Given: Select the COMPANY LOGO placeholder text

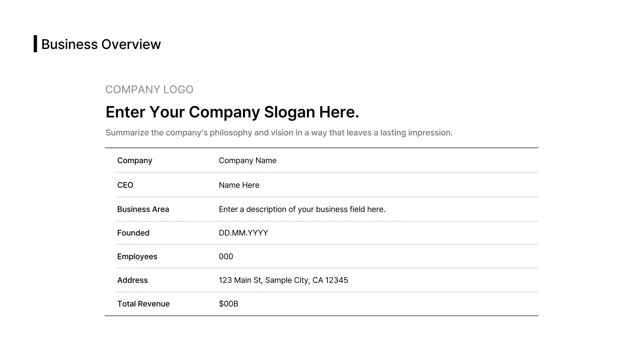Looking at the screenshot, I should point(149,89).
